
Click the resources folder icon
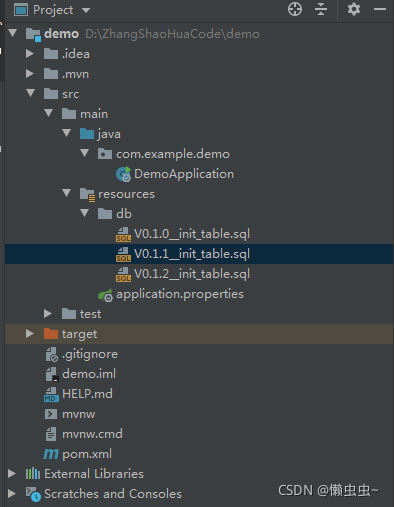click(88, 194)
